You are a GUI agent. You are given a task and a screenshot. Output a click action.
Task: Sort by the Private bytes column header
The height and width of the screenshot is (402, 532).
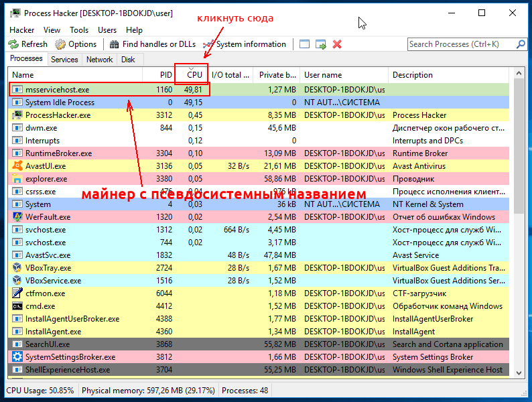[x=277, y=75]
